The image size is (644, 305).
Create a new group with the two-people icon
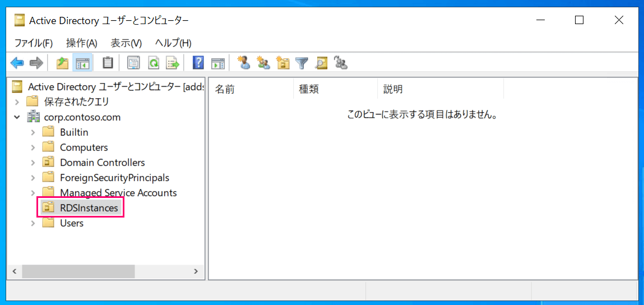[263, 62]
